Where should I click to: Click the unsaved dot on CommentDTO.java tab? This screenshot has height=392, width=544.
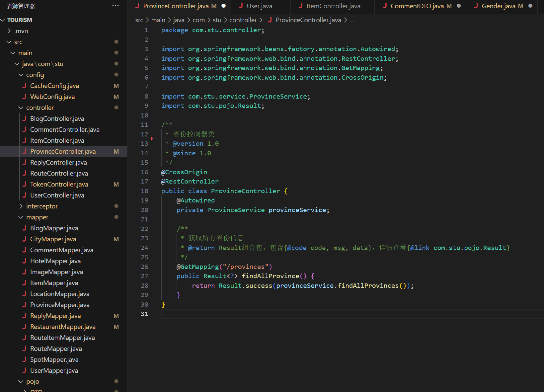(459, 6)
